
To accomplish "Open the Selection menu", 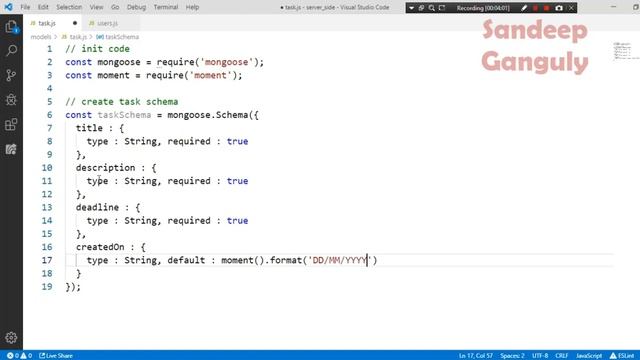I will click(x=69, y=7).
